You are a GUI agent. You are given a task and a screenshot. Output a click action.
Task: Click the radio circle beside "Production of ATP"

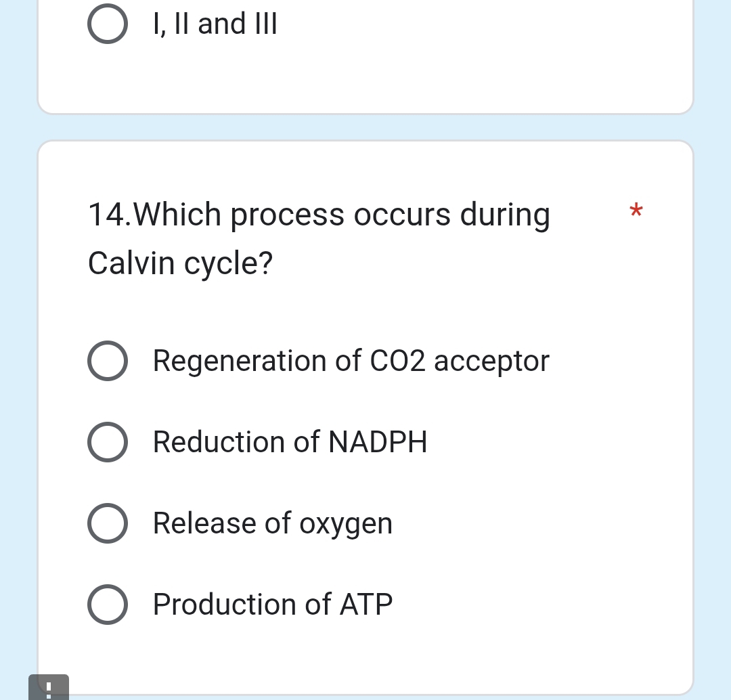pos(107,604)
